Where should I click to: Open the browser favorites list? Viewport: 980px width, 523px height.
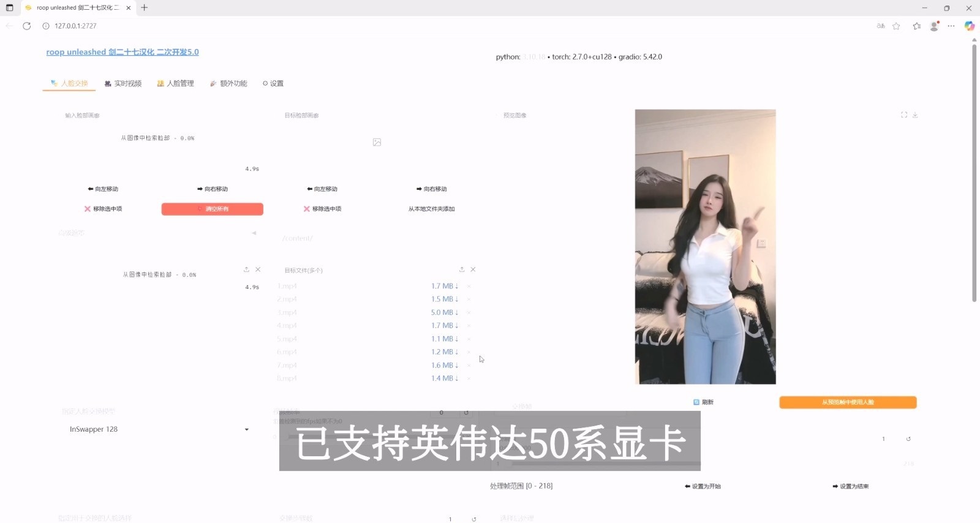pyautogui.click(x=916, y=26)
